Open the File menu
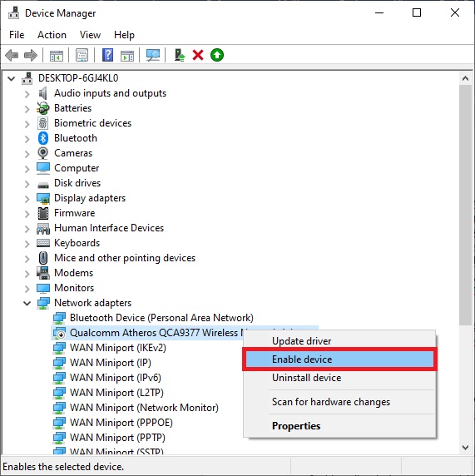 pyautogui.click(x=17, y=35)
